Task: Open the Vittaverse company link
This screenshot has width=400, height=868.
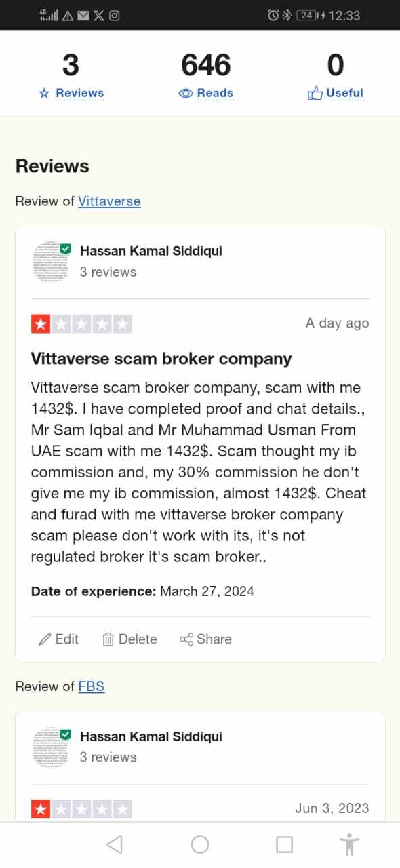Action: [x=109, y=201]
